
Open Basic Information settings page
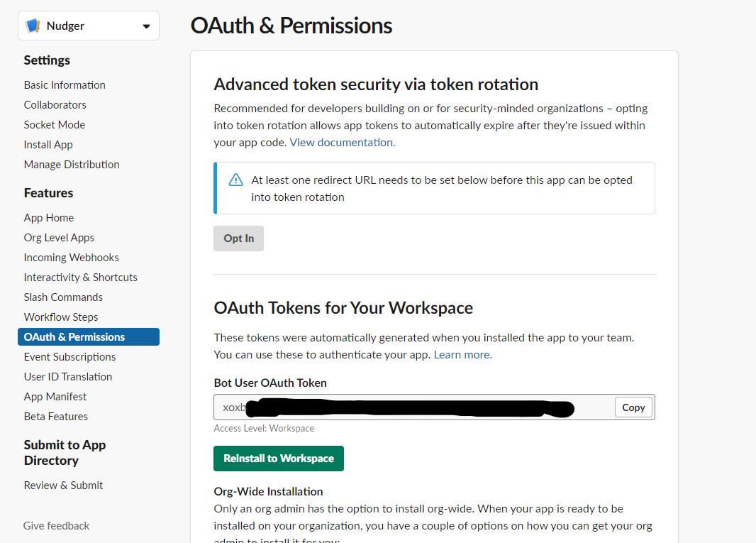tap(65, 85)
